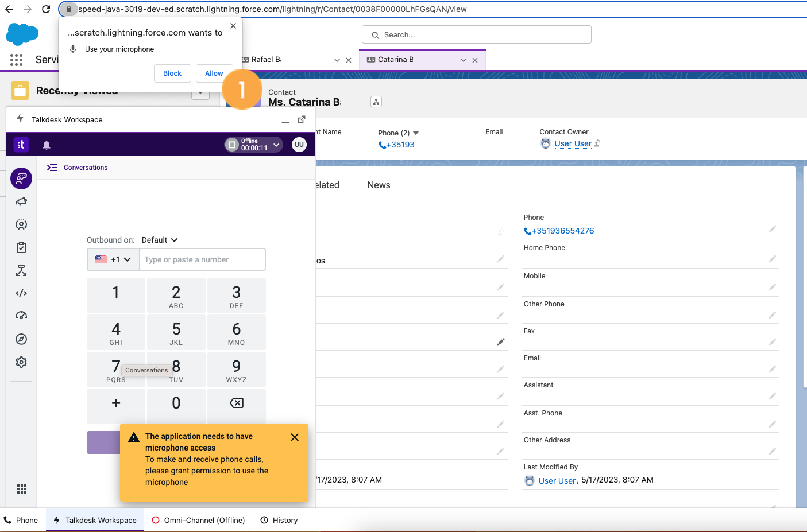Screen dimensions: 807x532
Task: Click the UU user avatar in Talkdesk
Action: click(299, 145)
